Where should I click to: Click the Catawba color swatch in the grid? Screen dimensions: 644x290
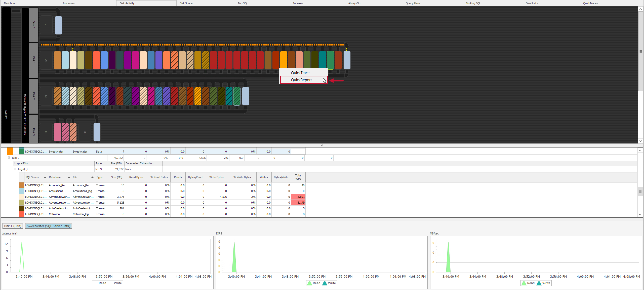22,214
